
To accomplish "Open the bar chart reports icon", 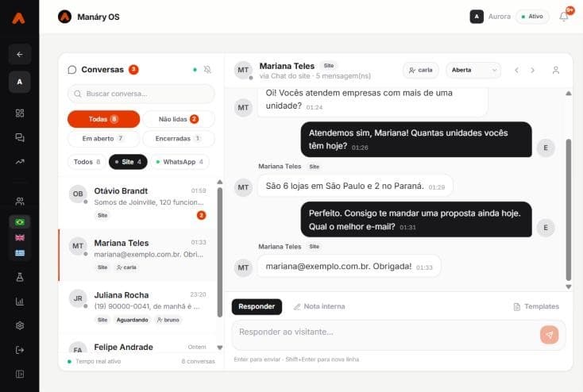I will [20, 302].
